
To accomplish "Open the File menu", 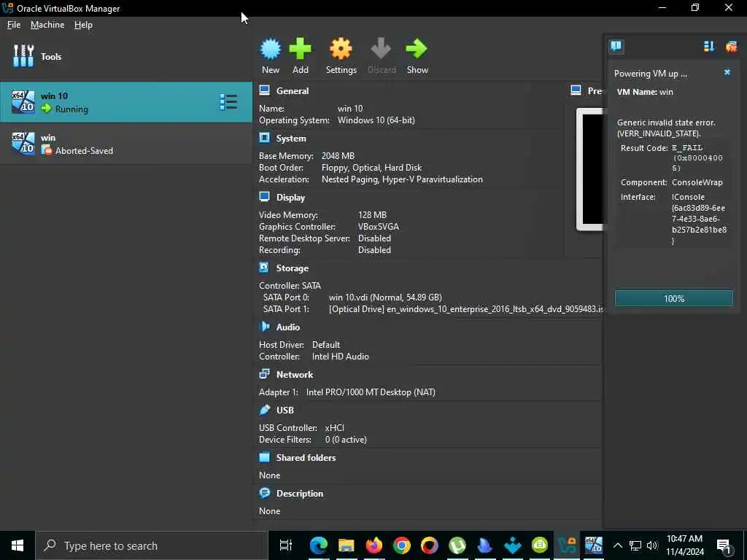I will click(x=14, y=25).
